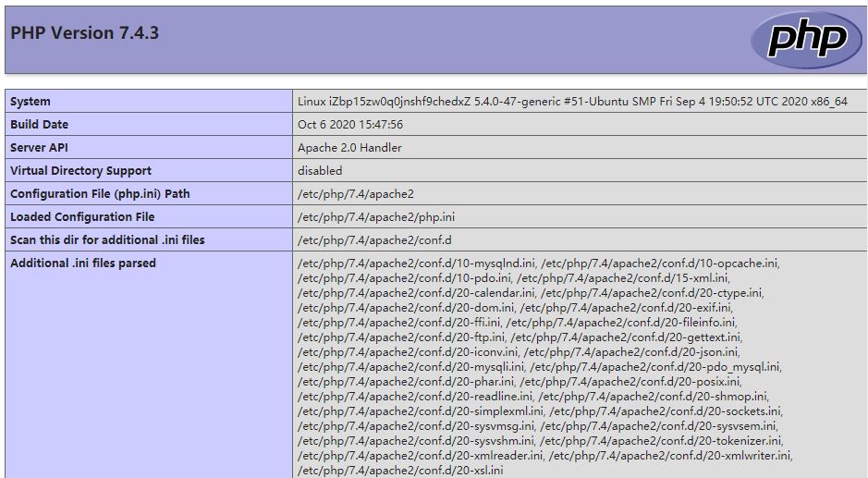Screen dimensions: 868x478
Task: Select the /etc/php/7.4/apache2 path value
Action: point(356,194)
